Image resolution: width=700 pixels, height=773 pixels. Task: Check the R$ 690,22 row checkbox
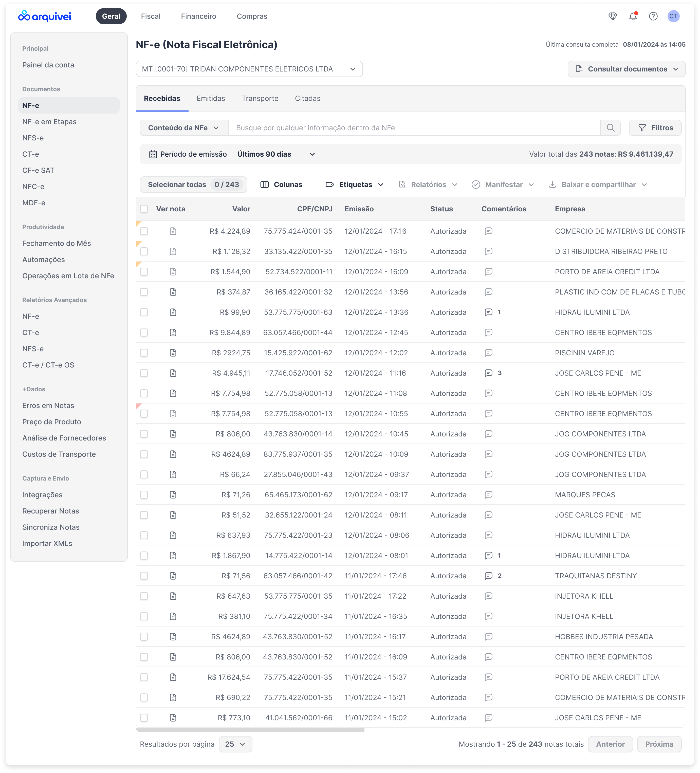[x=144, y=697]
